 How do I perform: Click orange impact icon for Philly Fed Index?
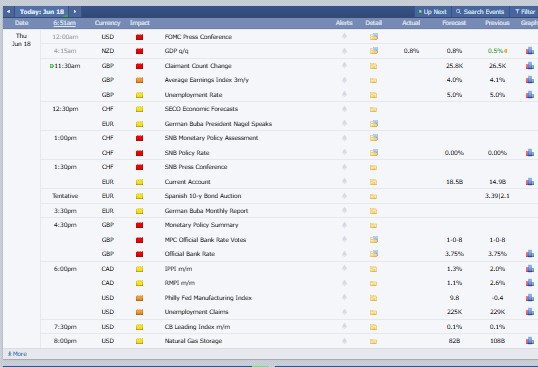[139, 298]
